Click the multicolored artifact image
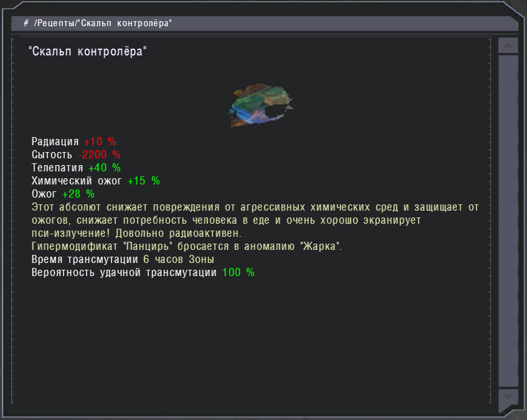The width and height of the screenshot is (527, 420). tap(260, 104)
